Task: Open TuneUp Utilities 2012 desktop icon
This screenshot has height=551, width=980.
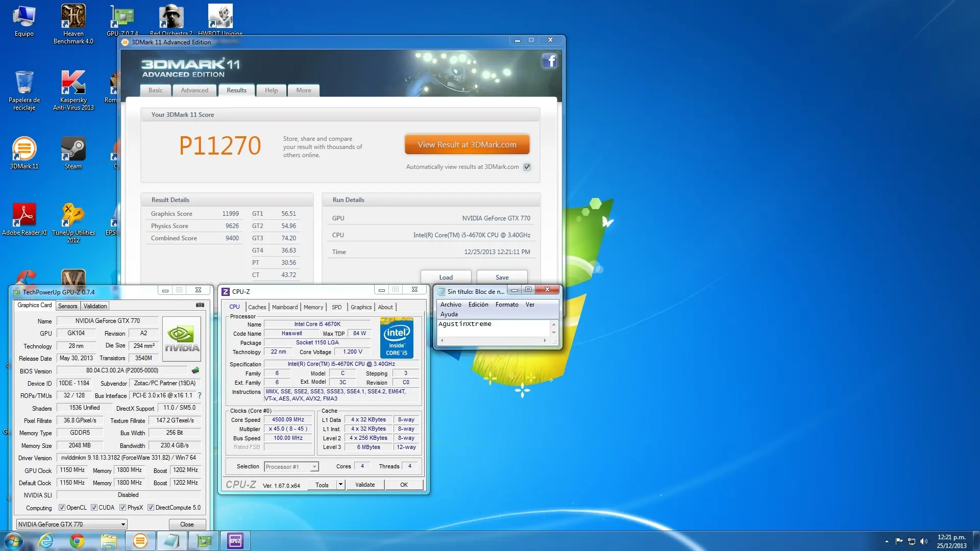Action: coord(73,223)
